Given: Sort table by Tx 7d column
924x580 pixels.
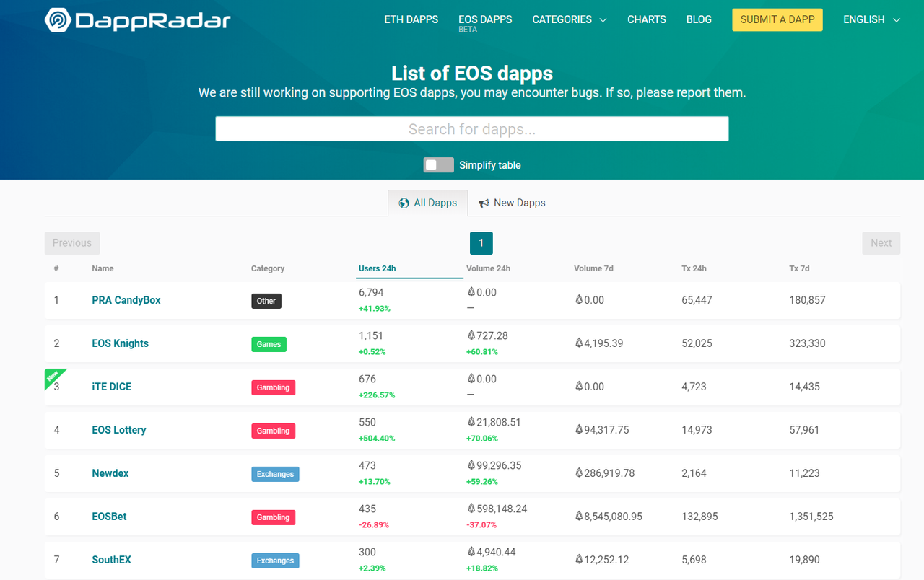Looking at the screenshot, I should coord(800,268).
